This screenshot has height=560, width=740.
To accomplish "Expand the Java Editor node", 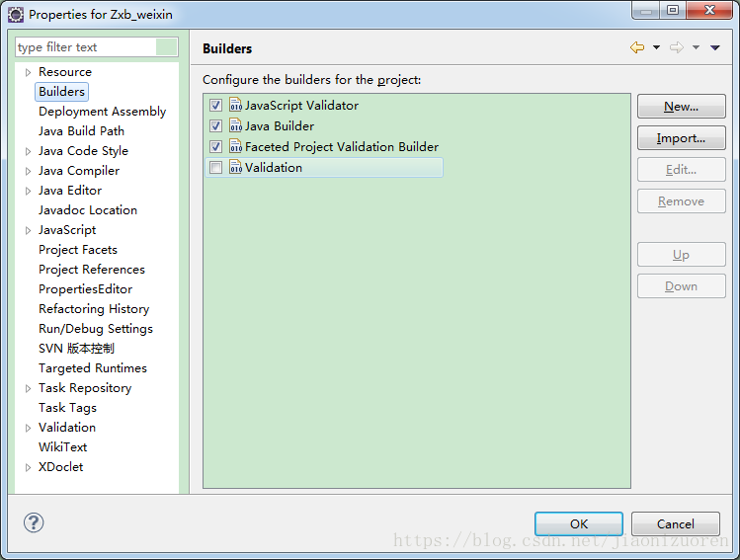I will pyautogui.click(x=28, y=191).
